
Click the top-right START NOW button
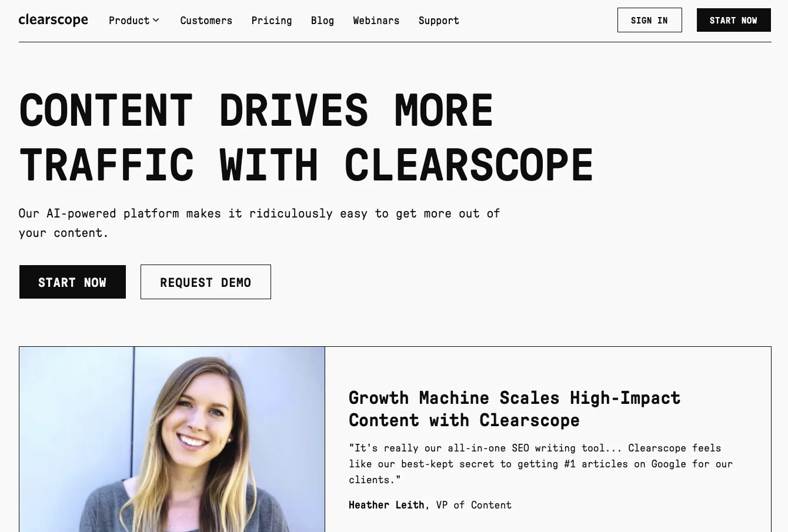pos(733,20)
